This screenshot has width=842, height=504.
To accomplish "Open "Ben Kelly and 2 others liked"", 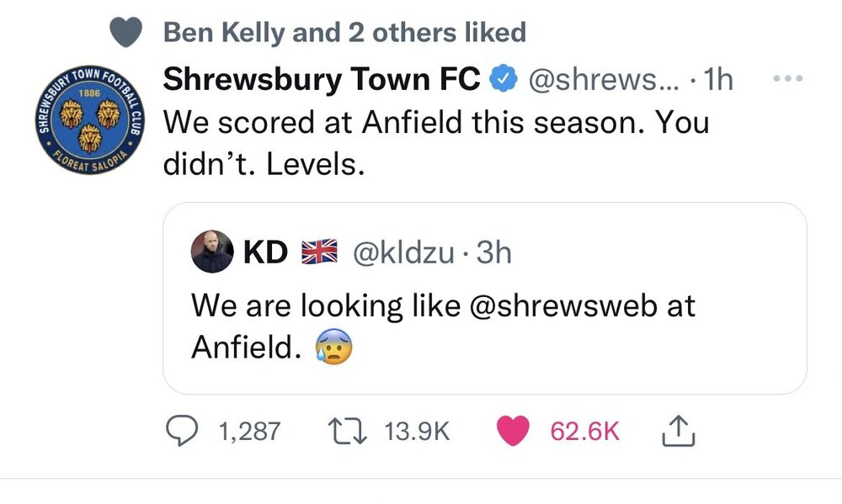I will coord(344,34).
